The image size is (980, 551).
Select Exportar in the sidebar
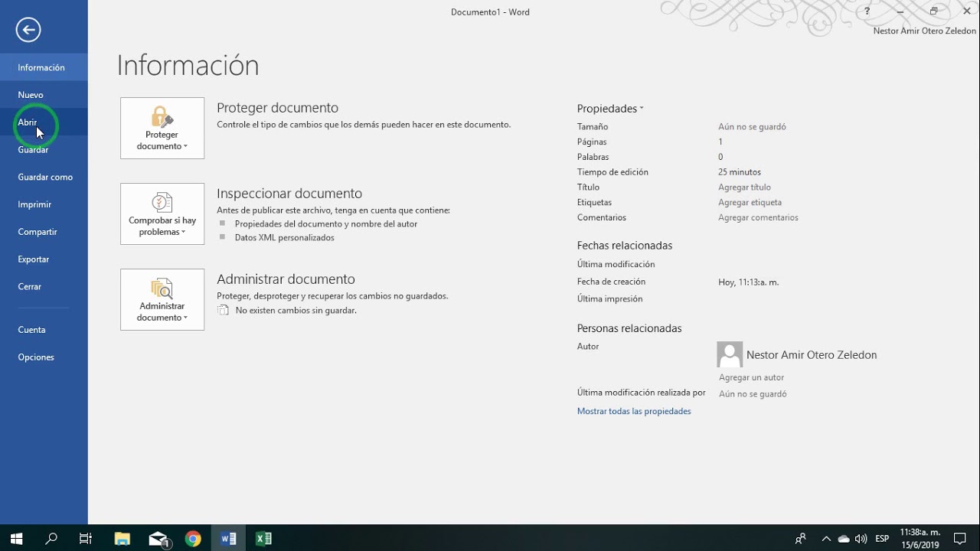44,259
